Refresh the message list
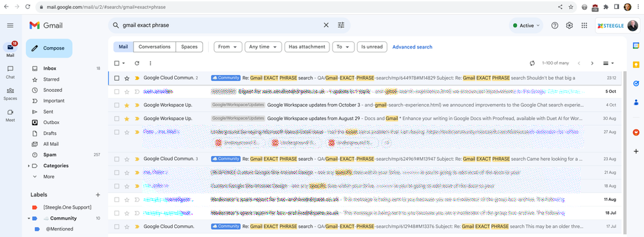This screenshot has width=644, height=237. pyautogui.click(x=137, y=63)
